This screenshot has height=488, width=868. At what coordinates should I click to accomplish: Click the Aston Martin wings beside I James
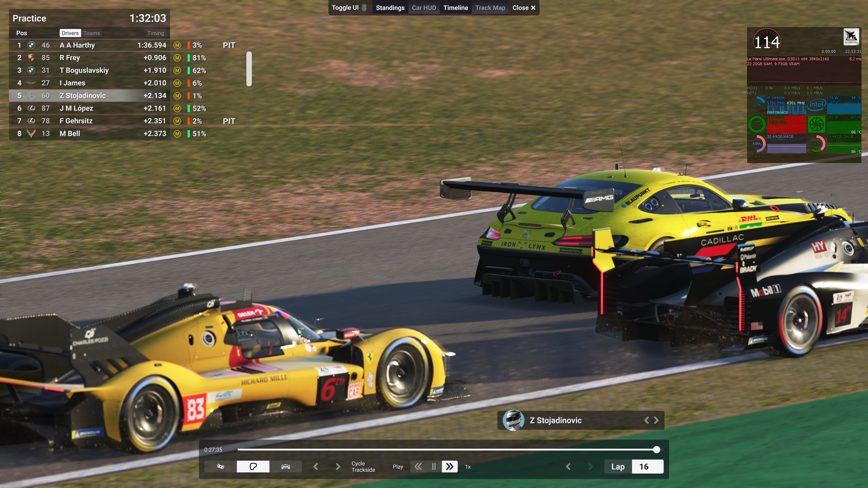point(31,83)
